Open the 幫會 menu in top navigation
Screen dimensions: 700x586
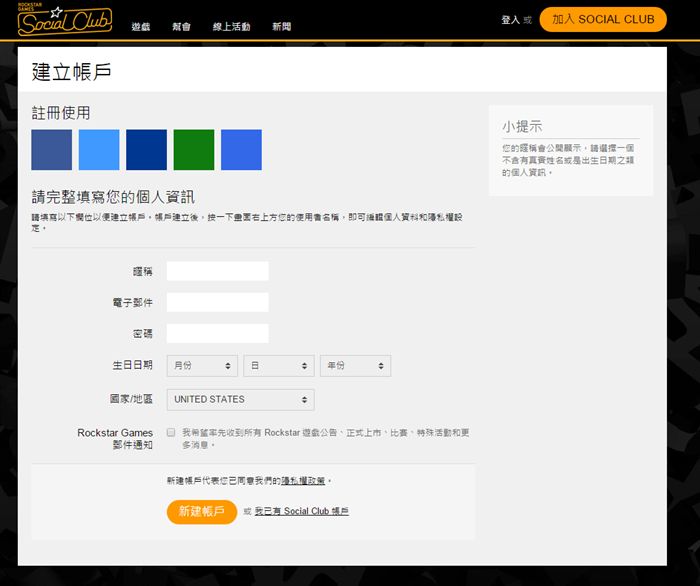(x=181, y=26)
